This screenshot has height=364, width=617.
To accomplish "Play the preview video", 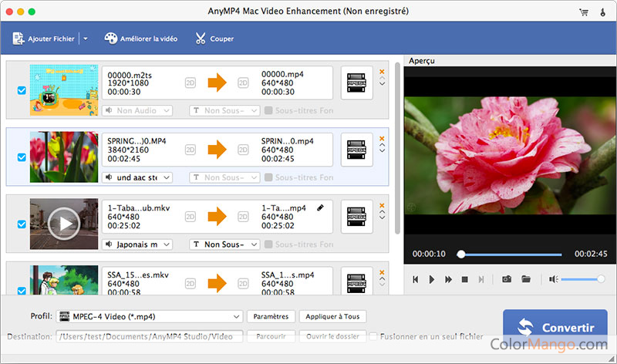I will point(432,279).
